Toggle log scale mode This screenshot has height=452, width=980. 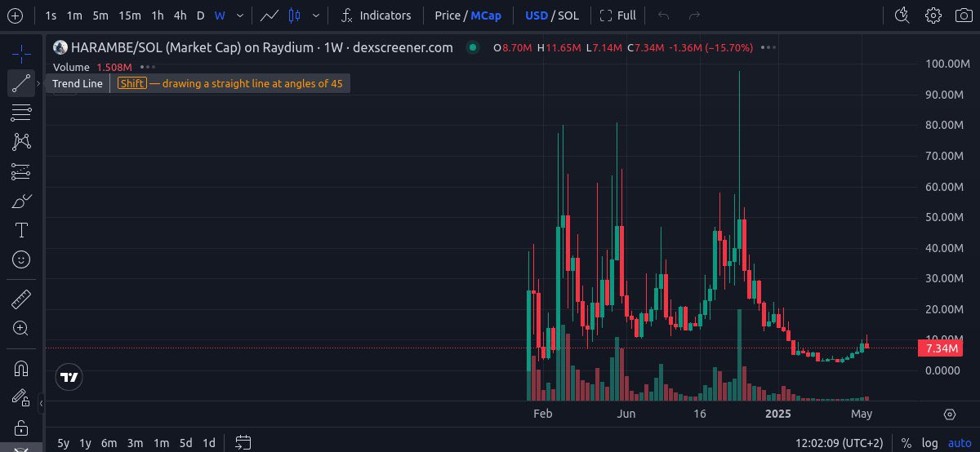[x=929, y=443]
